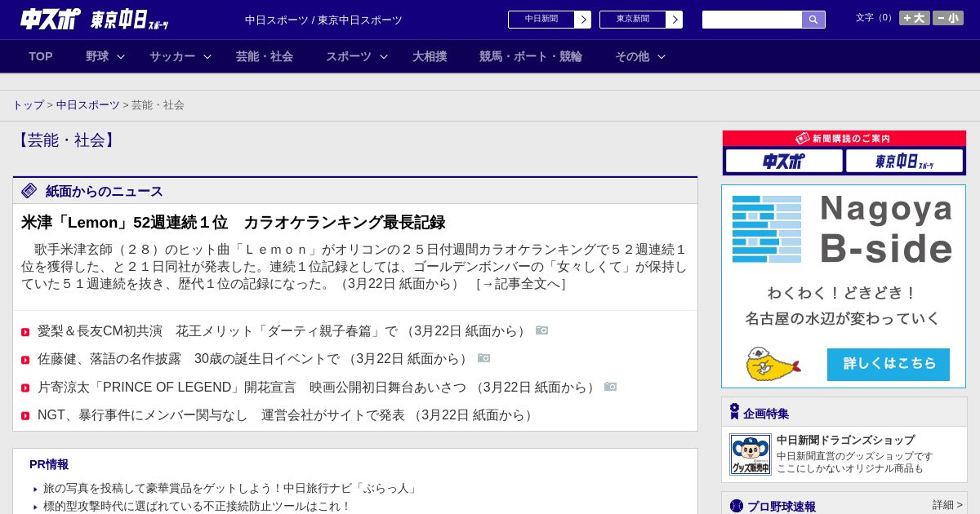980x514 pixels.
Task: Increase text size with 大 button
Action: point(915,18)
